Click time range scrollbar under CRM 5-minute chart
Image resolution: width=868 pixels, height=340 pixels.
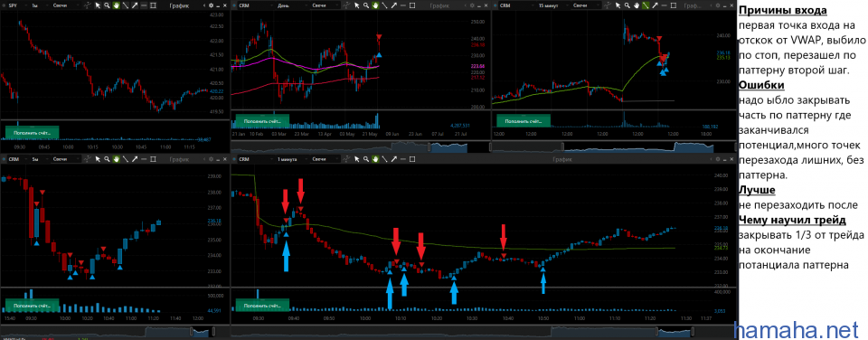(115, 331)
